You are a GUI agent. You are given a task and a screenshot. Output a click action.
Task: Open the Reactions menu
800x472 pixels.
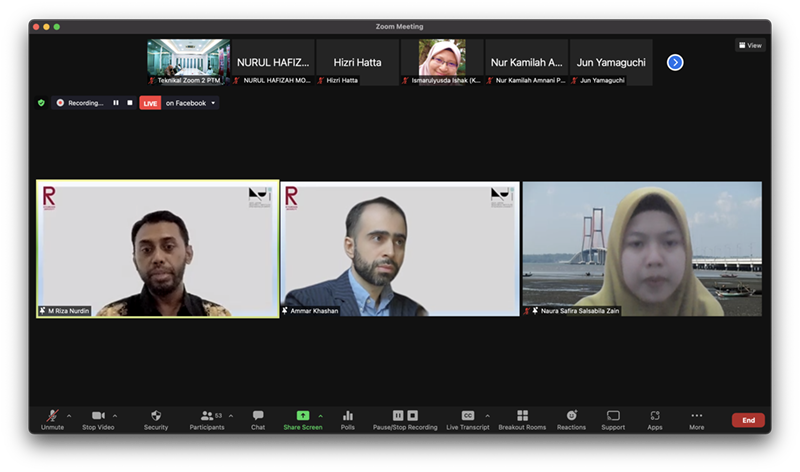(571, 417)
